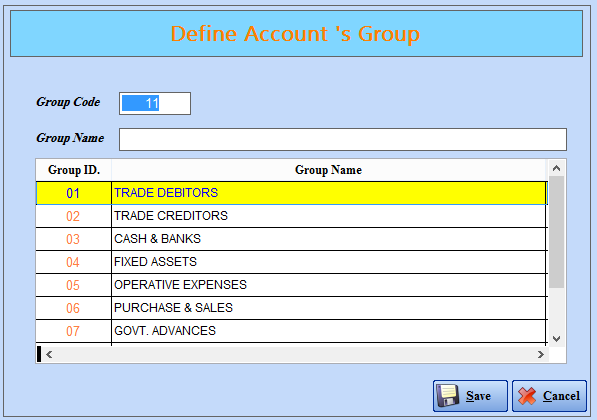Screen dimensions: 597x420
Task: Click the vertical scrollbar thumb
Action: tap(556, 232)
